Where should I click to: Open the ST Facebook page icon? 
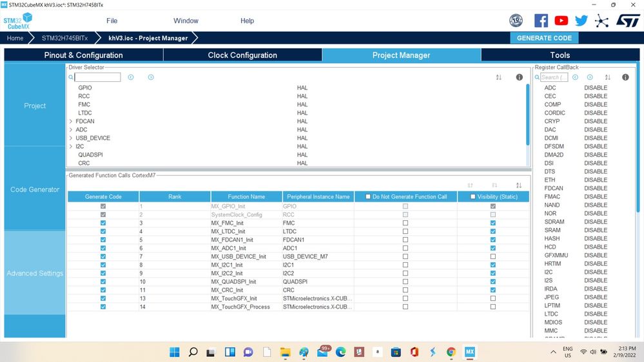[x=541, y=21]
